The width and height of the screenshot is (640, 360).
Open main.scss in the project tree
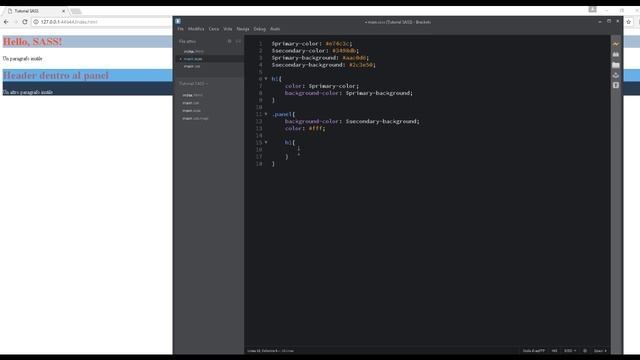(x=191, y=111)
